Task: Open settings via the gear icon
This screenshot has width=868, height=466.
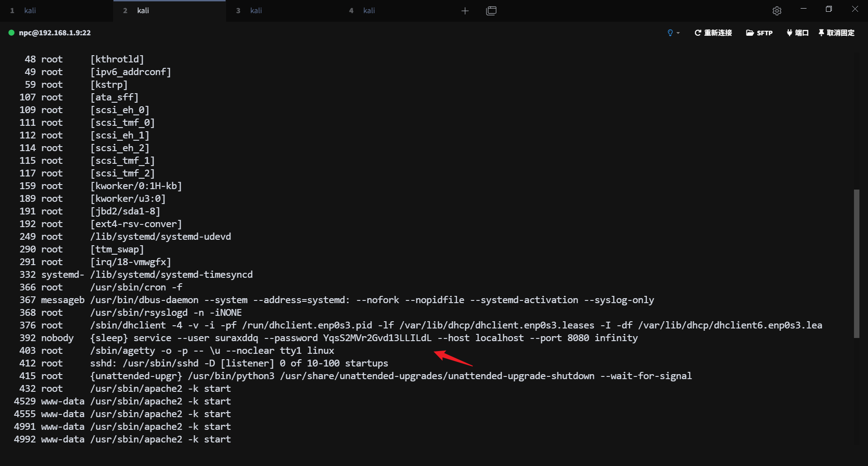Action: [777, 11]
